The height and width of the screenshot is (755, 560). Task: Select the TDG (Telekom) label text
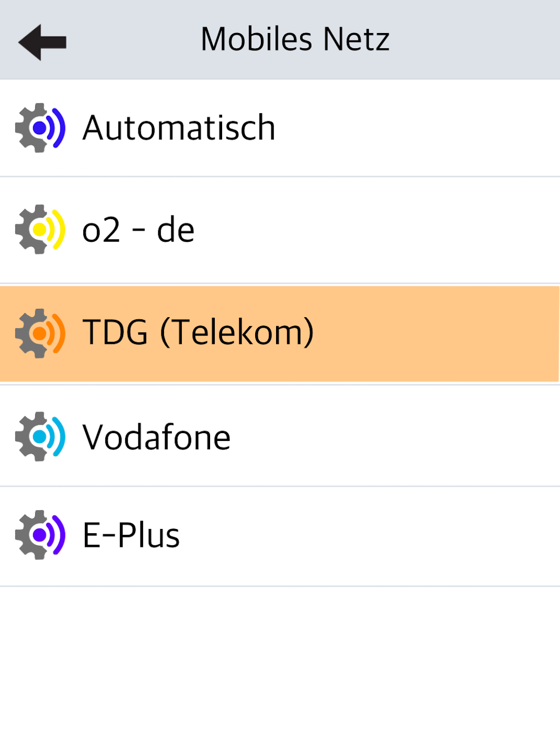[198, 332]
